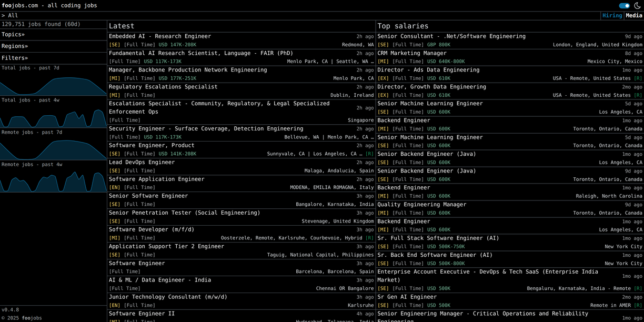The image size is (644, 322).
Task: Click the crescent moon dark mode icon
Action: pos(637,6)
